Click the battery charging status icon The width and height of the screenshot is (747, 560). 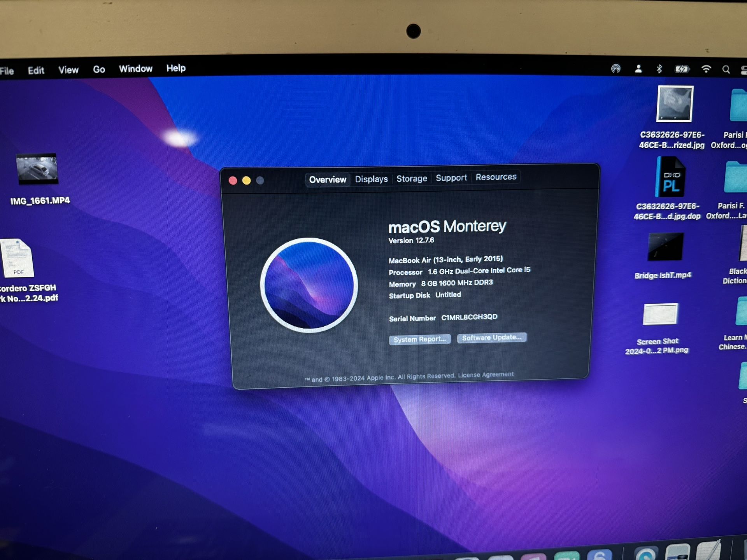[x=682, y=69]
